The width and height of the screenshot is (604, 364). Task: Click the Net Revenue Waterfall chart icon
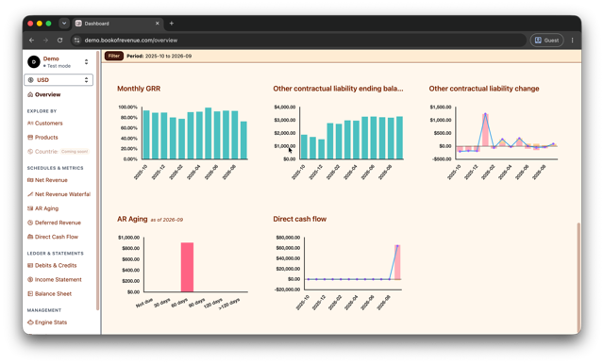pyautogui.click(x=30, y=194)
